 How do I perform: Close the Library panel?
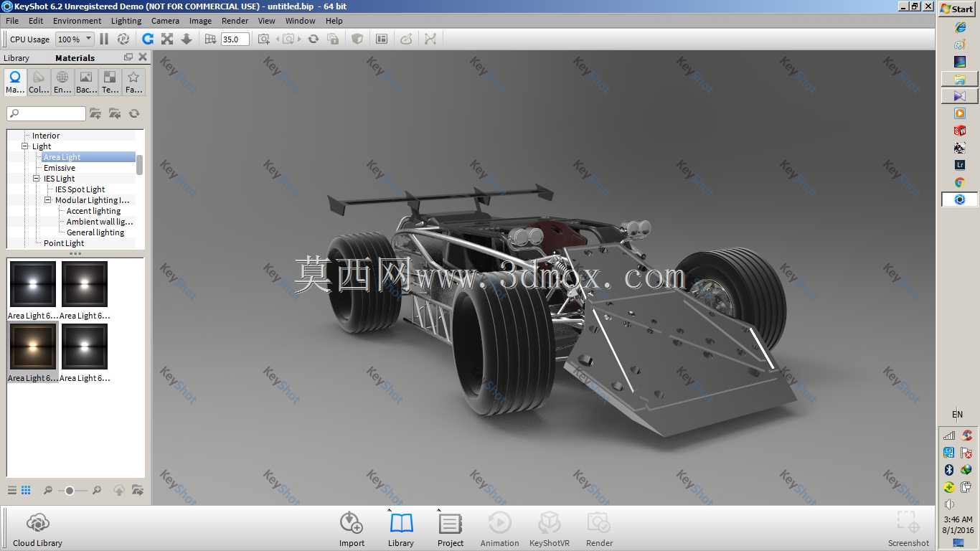click(x=143, y=57)
